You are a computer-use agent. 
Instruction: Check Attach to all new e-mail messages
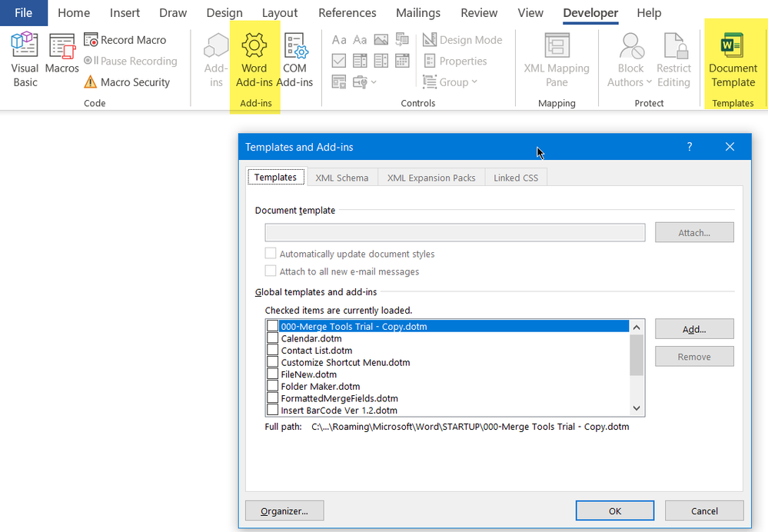tap(271, 271)
